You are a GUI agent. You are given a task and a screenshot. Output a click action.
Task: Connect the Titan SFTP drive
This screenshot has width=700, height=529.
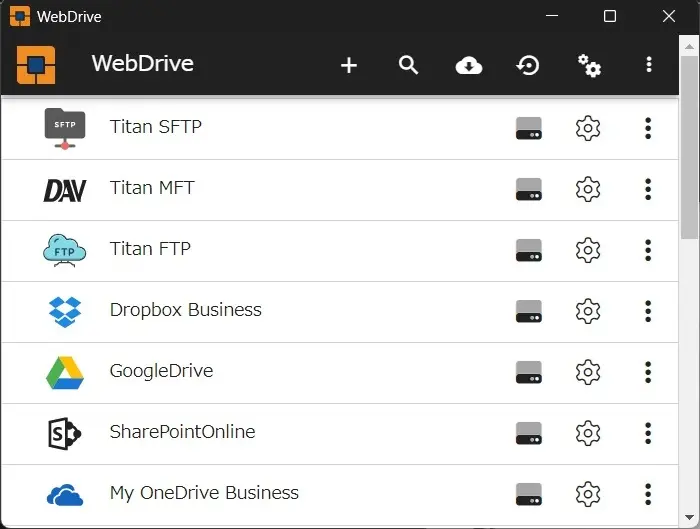(x=529, y=128)
